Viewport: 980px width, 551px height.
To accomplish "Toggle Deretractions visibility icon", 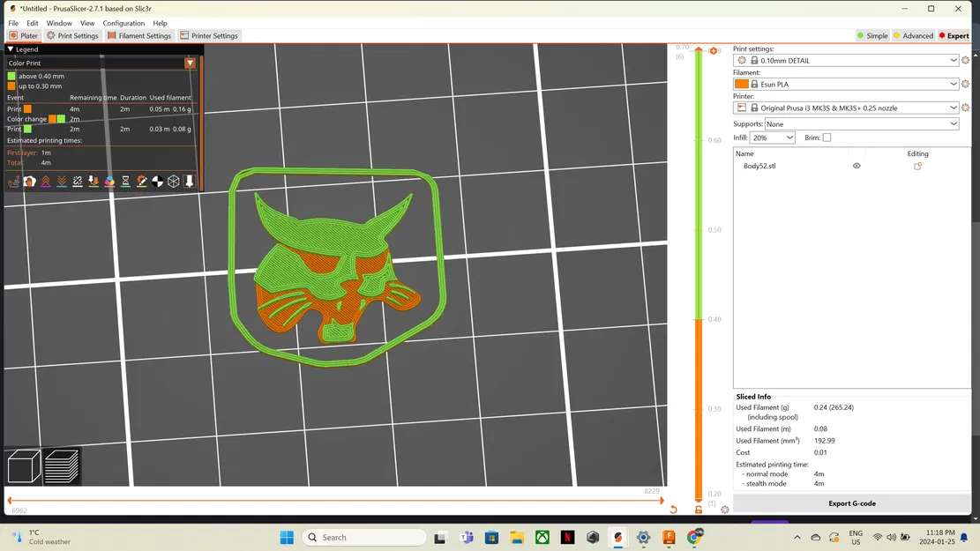I will (62, 181).
